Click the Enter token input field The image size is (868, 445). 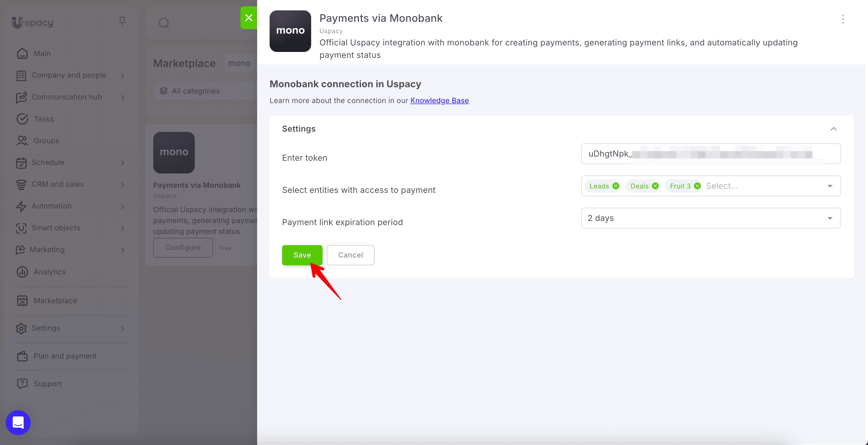point(711,154)
